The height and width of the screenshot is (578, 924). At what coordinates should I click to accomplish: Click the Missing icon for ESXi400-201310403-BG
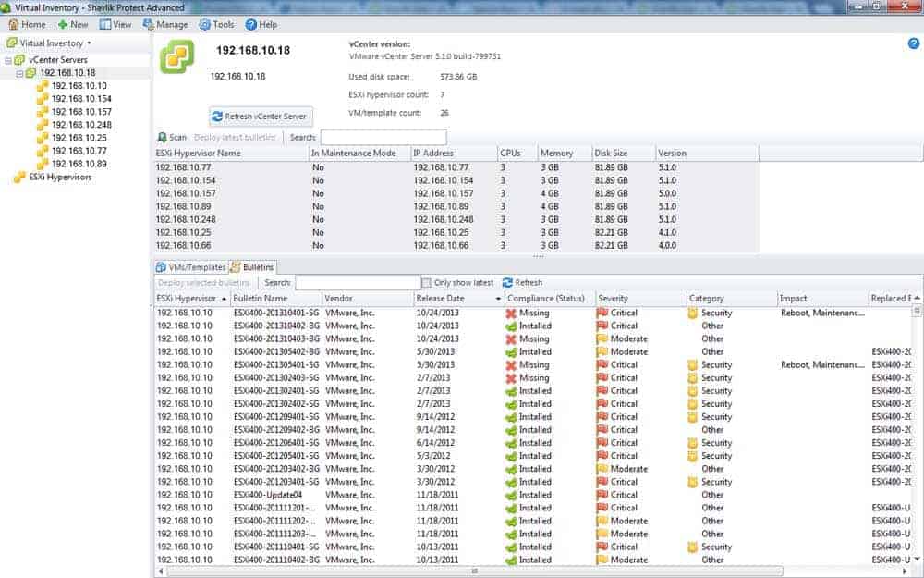511,339
